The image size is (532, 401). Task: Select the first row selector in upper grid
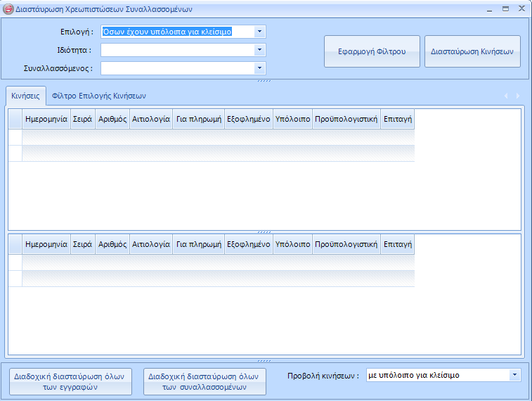pyautogui.click(x=15, y=136)
